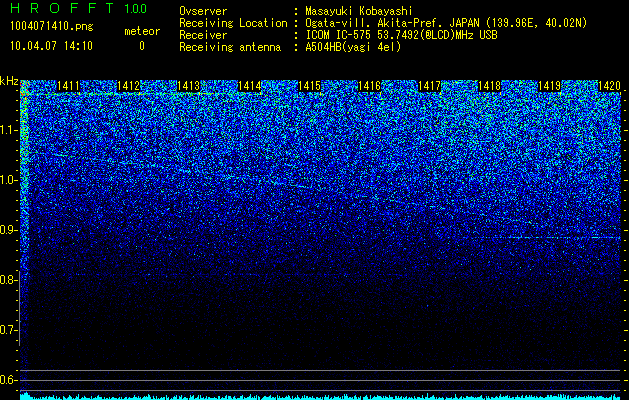Image resolution: width=629 pixels, height=400 pixels.
Task: Click the 0.8 frequency axis label
Action: click(x=9, y=280)
